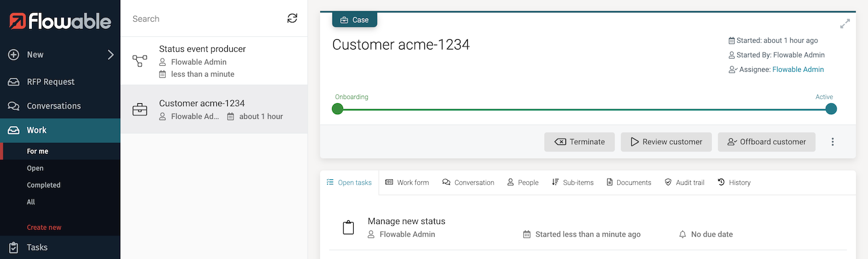Open Conversations in the sidebar
This screenshot has height=259, width=868.
click(x=53, y=106)
